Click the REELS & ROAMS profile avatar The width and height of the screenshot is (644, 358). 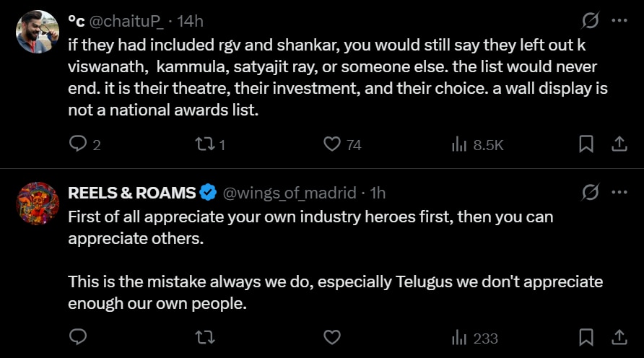coord(38,203)
